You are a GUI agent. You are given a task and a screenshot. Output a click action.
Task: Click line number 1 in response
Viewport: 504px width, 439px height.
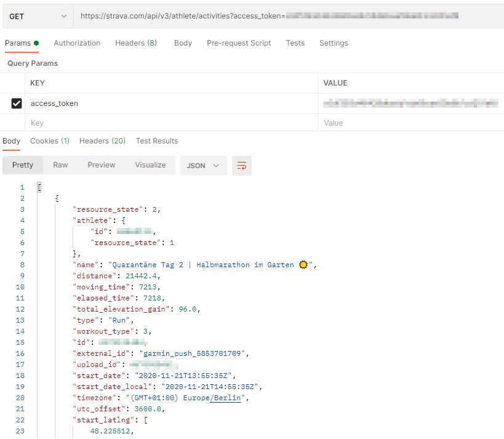coord(22,187)
